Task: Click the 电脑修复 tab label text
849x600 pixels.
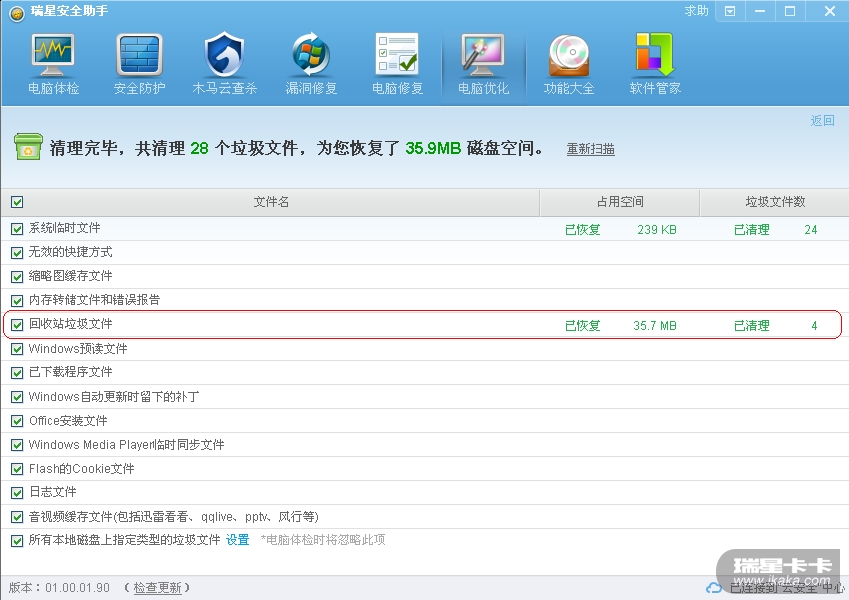Action: click(x=397, y=88)
